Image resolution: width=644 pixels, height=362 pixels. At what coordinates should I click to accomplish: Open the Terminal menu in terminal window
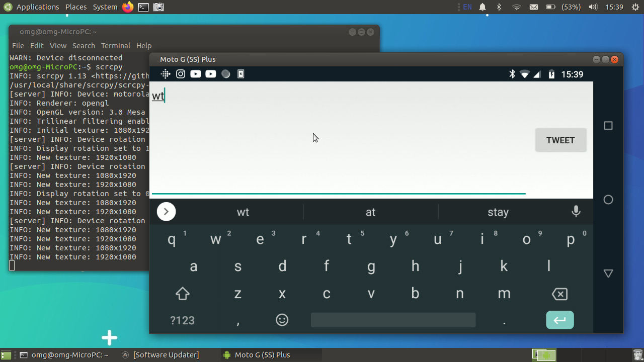pos(115,46)
